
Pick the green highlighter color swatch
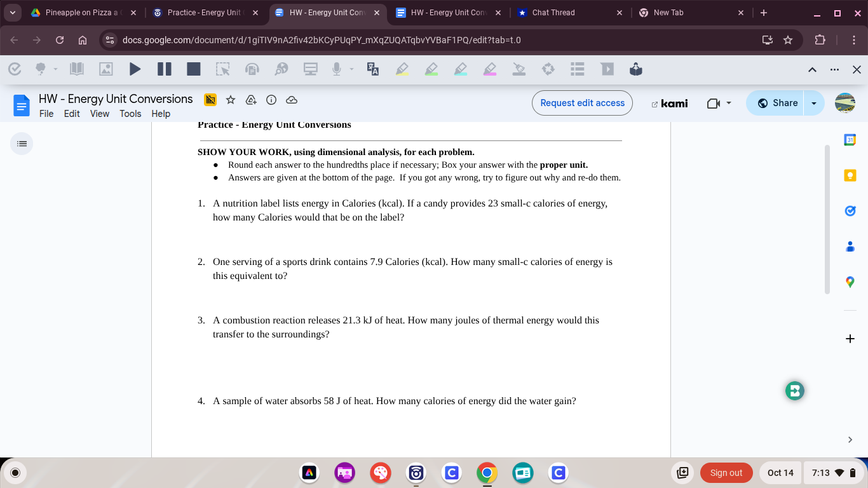click(431, 69)
